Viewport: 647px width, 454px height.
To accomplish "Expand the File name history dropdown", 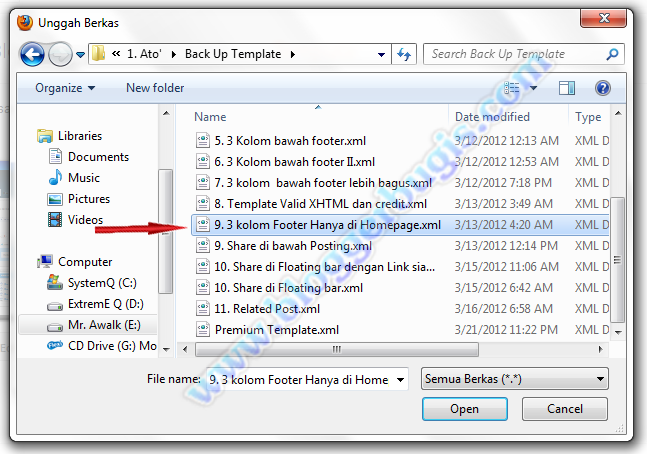I will (x=400, y=380).
